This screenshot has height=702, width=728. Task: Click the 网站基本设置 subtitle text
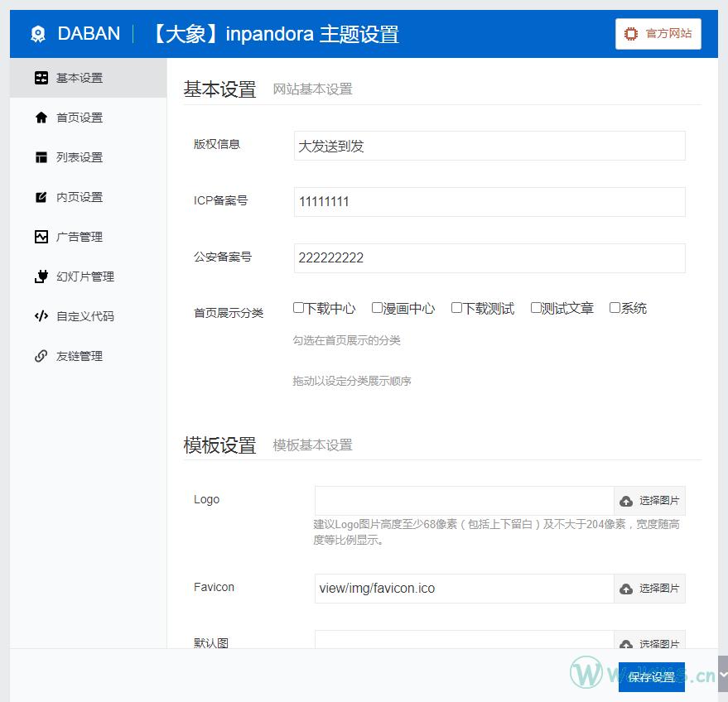tap(312, 89)
